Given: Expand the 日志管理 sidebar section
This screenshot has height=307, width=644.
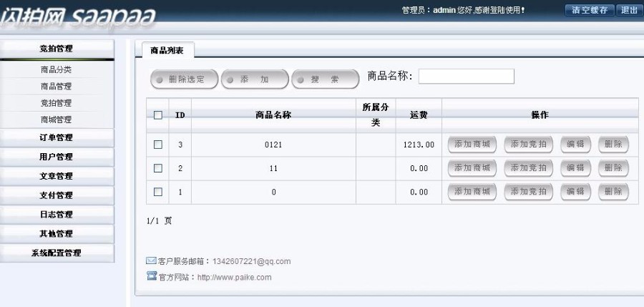Looking at the screenshot, I should point(57,215).
